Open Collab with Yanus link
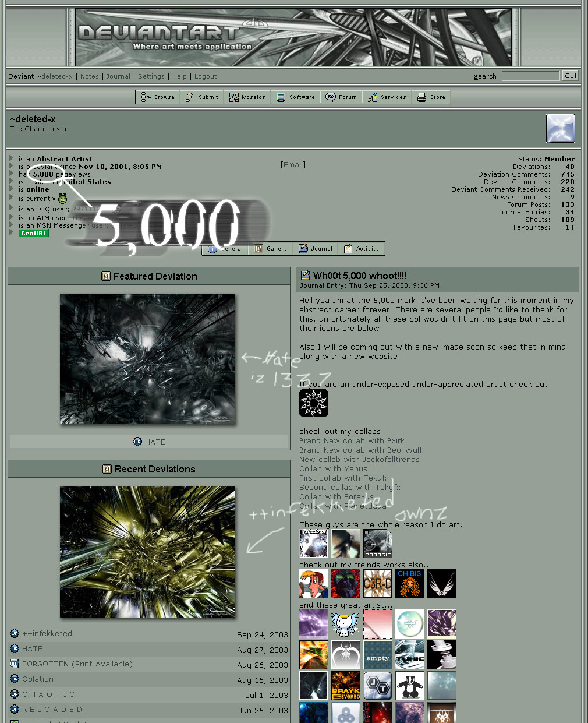Viewport: 588px width, 723px height. pyautogui.click(x=333, y=469)
